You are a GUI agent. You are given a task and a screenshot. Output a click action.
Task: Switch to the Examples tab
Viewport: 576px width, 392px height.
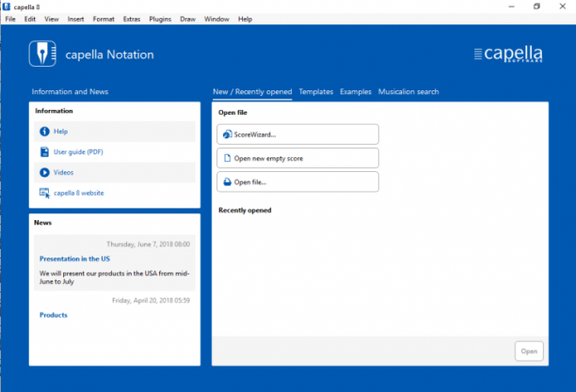356,92
